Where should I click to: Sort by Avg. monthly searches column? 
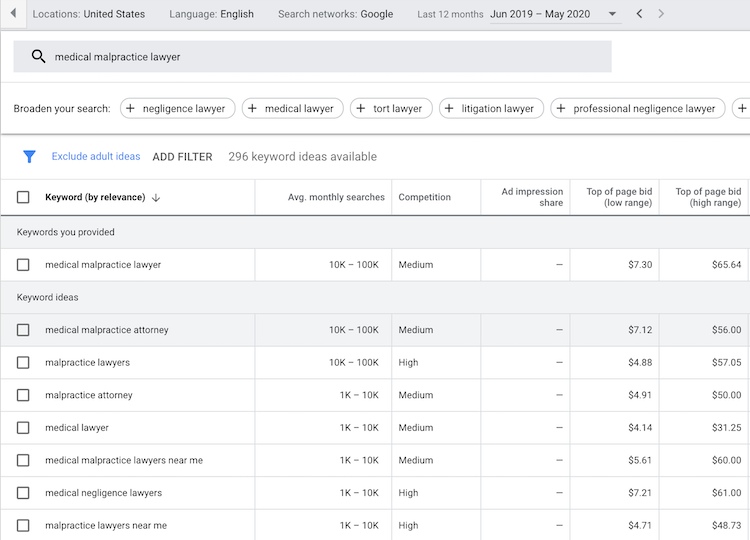336,198
